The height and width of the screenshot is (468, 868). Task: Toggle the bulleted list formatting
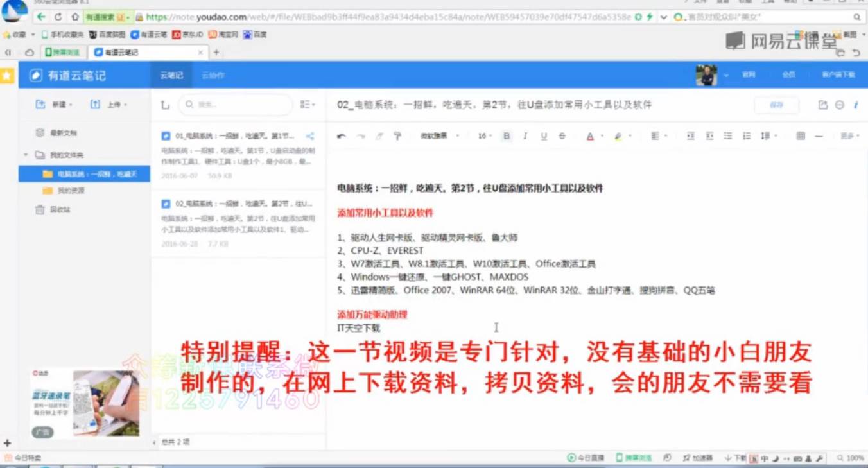pos(727,135)
